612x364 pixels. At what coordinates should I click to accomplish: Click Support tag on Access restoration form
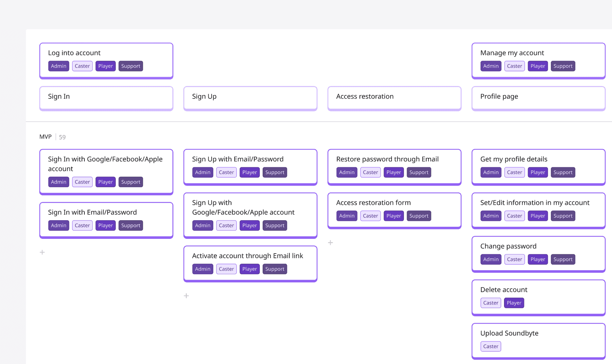coord(419,216)
